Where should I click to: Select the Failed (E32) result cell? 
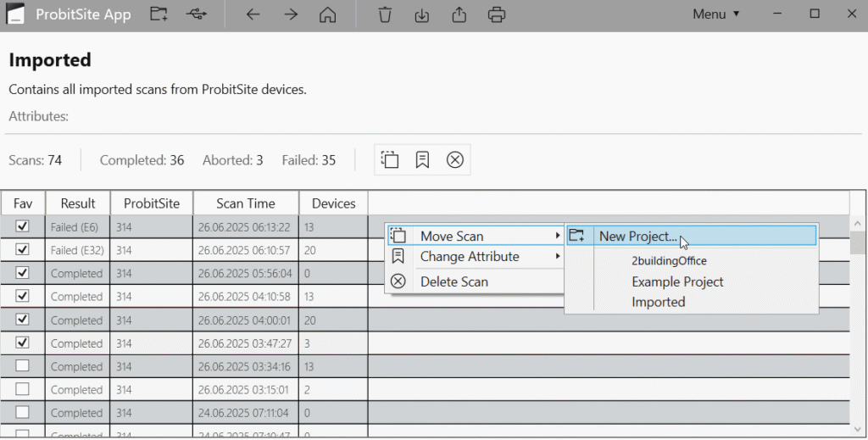click(x=77, y=250)
